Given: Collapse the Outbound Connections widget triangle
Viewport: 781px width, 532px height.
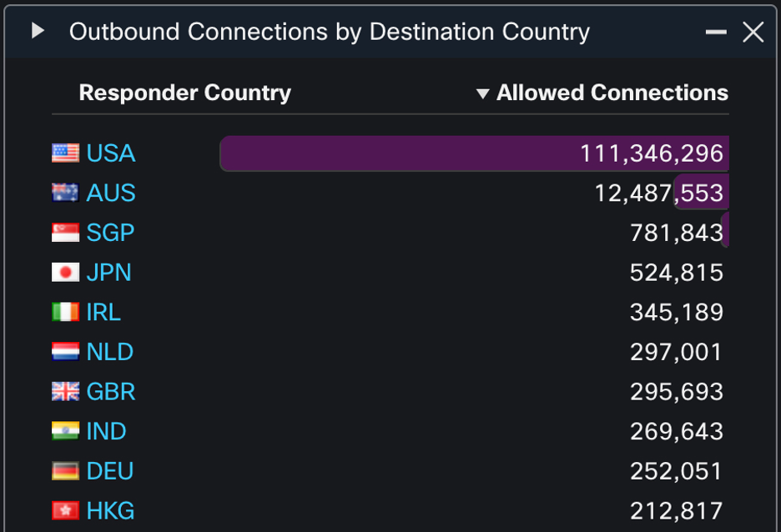Looking at the screenshot, I should 38,32.
